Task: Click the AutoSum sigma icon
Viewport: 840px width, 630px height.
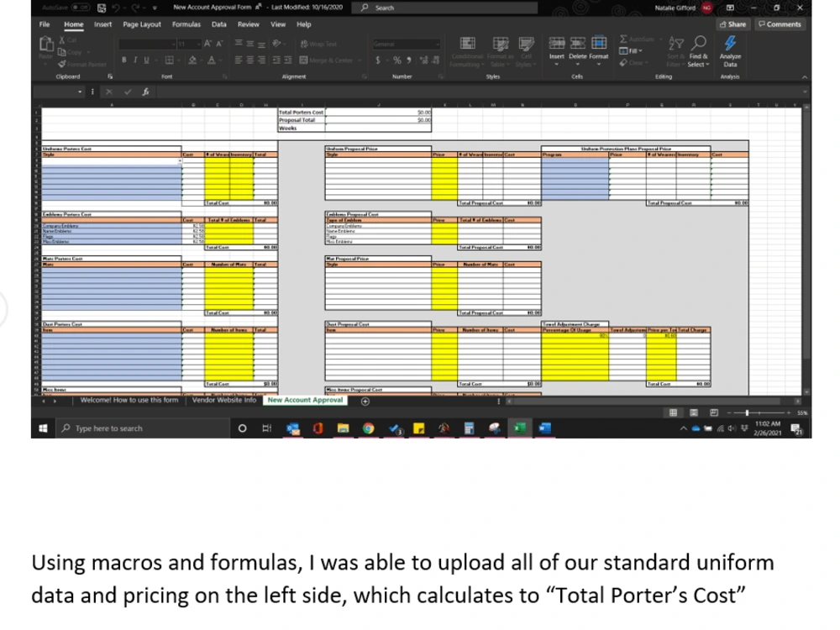Action: (623, 39)
